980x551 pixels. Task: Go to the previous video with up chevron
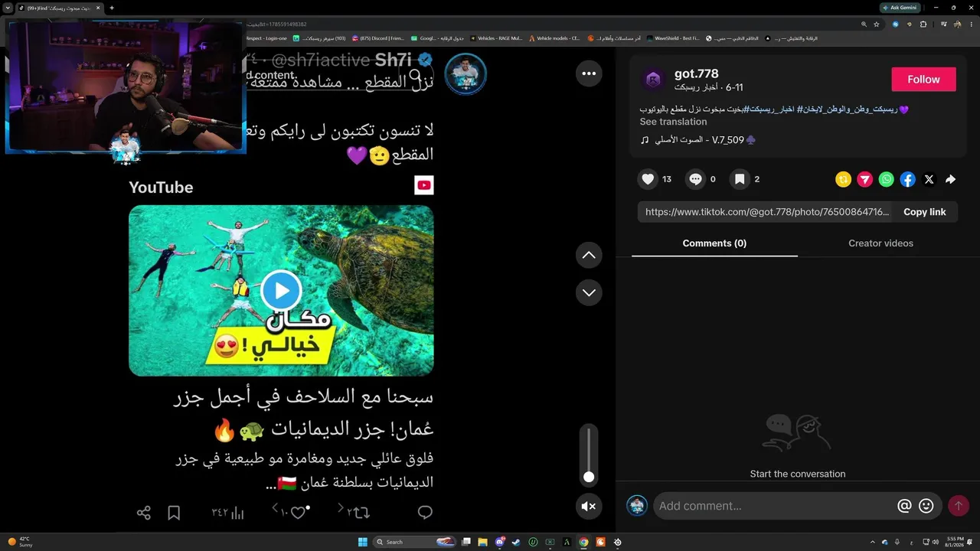tap(589, 255)
